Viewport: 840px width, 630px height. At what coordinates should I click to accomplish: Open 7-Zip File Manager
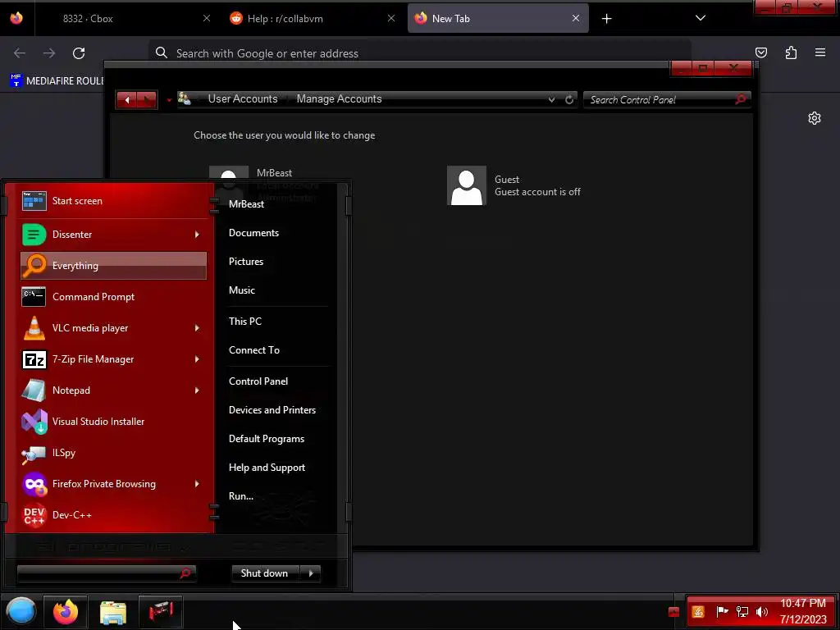coord(113,359)
